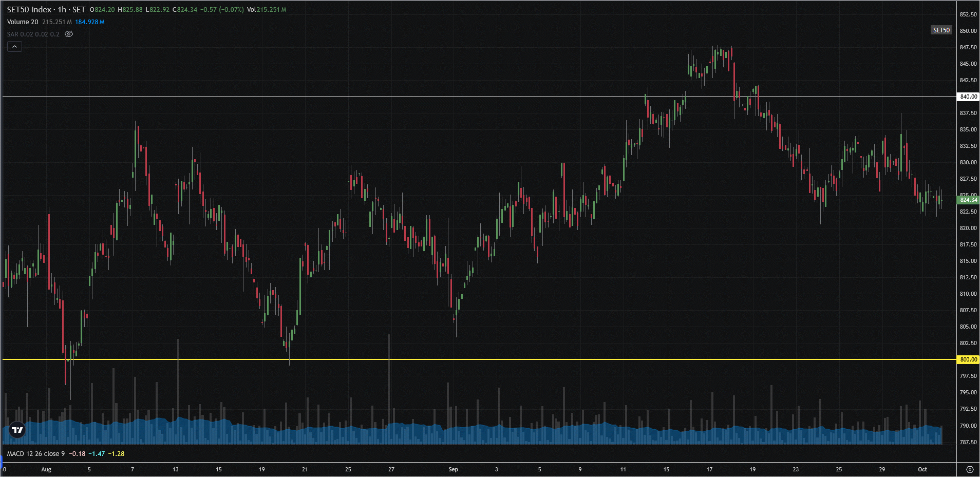Select the white horizontal line at 840
Image resolution: width=980 pixels, height=477 pixels.
(x=462, y=97)
